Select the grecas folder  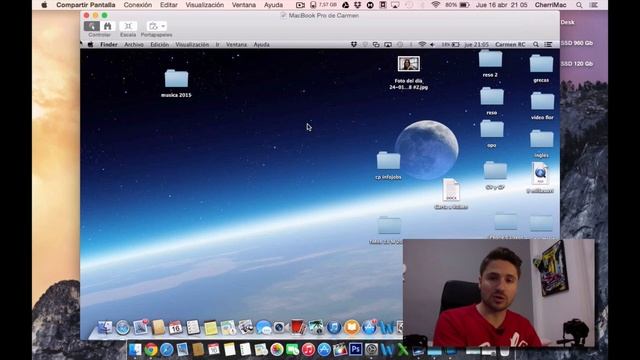point(541,69)
